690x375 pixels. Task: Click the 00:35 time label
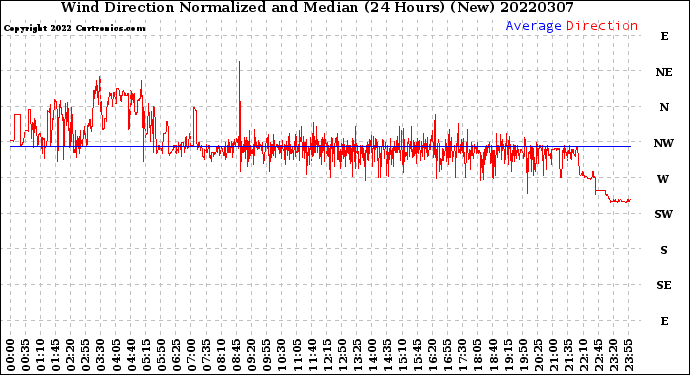click(x=26, y=355)
